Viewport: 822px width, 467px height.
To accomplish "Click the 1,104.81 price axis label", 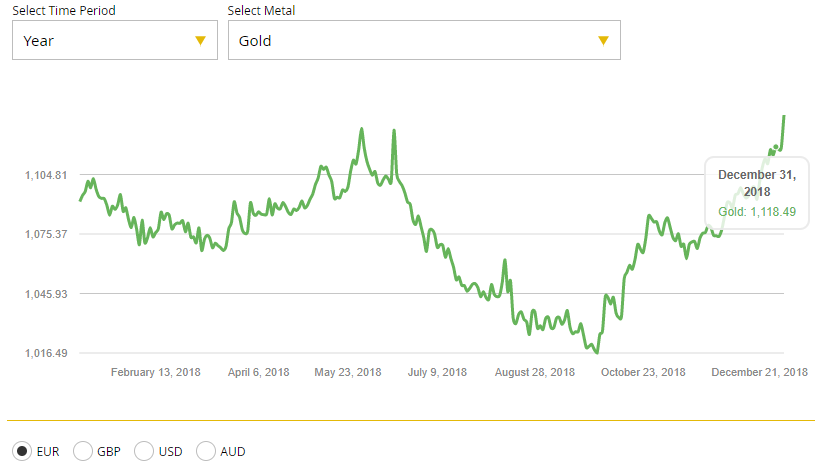I will [46, 175].
